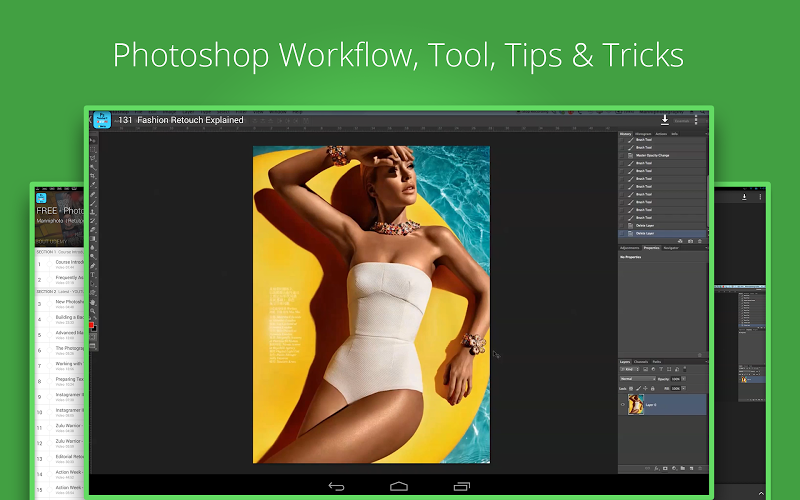The image size is (800, 500).
Task: Open the Normal blend mode dropdown
Action: [x=638, y=379]
